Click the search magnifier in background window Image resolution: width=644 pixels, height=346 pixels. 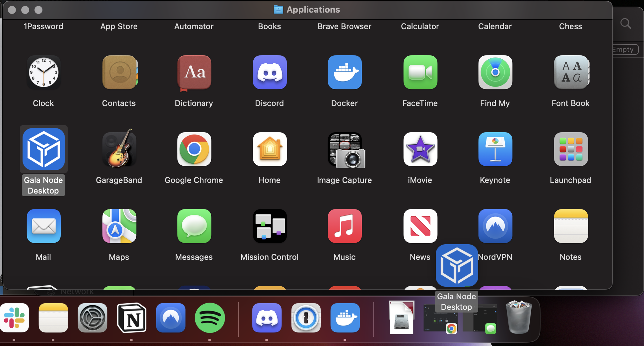(626, 24)
